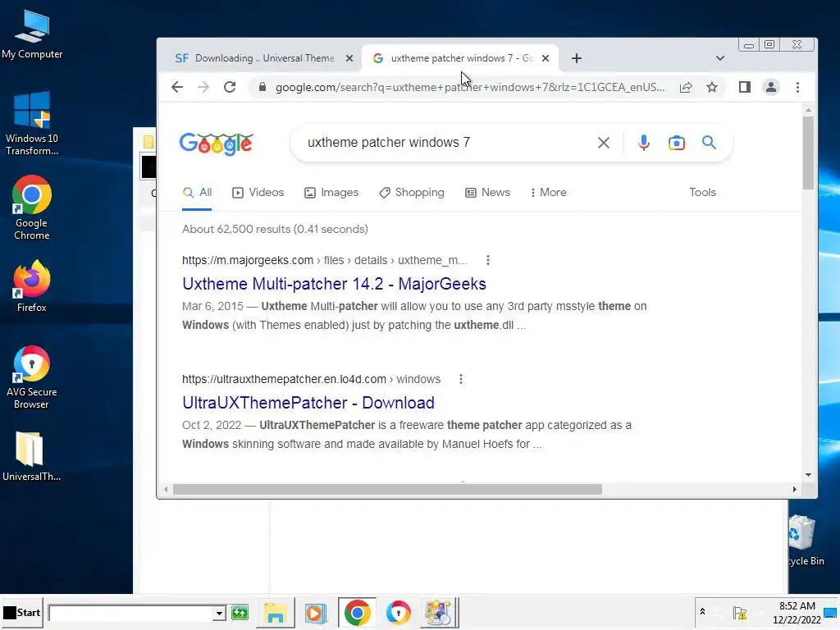840x630 pixels.
Task: Click the green go icon on taskbar
Action: click(x=240, y=612)
